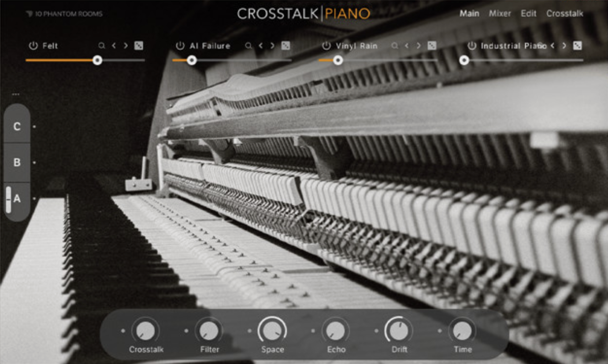Adjust the Space knob

pos(272,331)
